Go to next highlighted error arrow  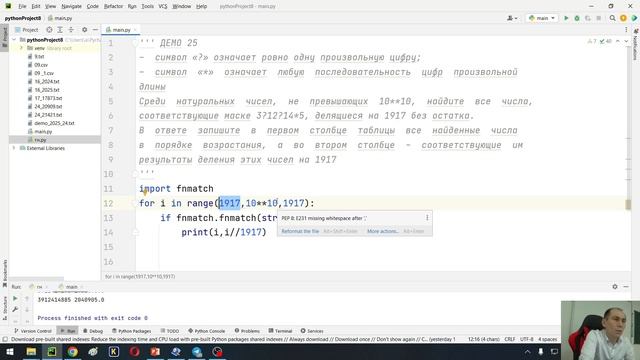point(626,41)
